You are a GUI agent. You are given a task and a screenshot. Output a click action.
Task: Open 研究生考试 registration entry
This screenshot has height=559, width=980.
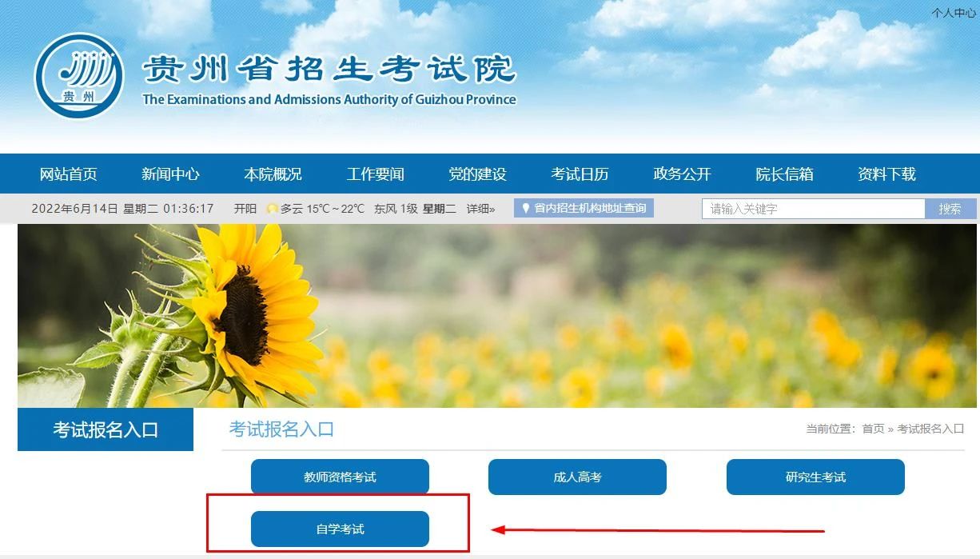tap(815, 477)
